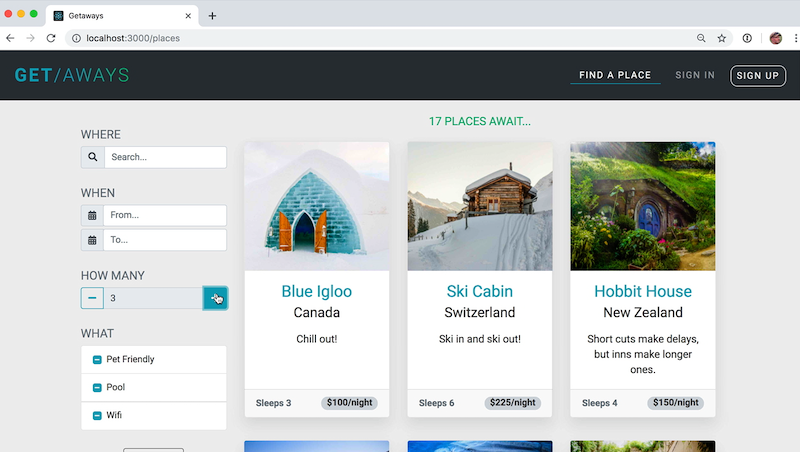This screenshot has height=452, width=800.
Task: Increase guest count with the plus button
Action: click(215, 298)
